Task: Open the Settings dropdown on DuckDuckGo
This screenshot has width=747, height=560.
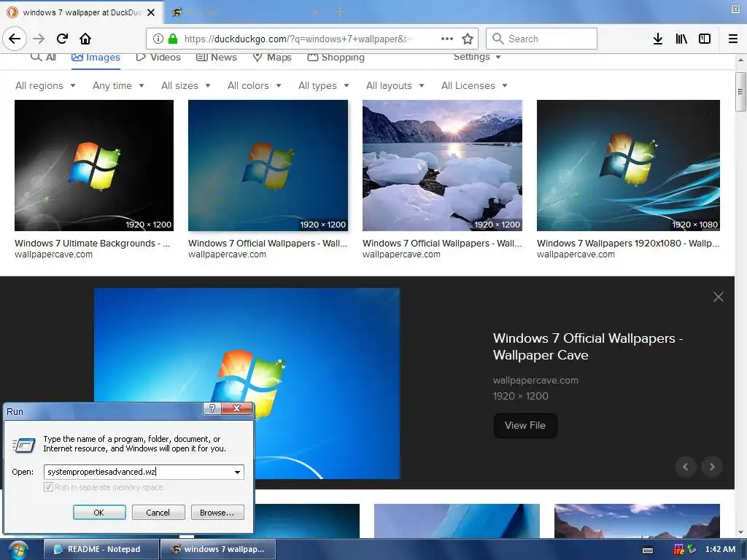Action: pyautogui.click(x=477, y=57)
